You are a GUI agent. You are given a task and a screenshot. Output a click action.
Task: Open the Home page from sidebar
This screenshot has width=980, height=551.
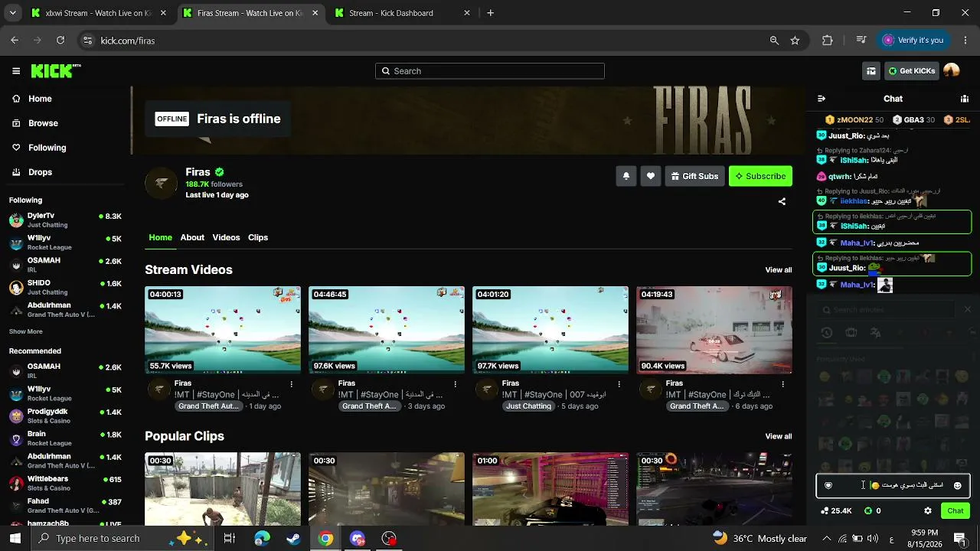coord(40,99)
